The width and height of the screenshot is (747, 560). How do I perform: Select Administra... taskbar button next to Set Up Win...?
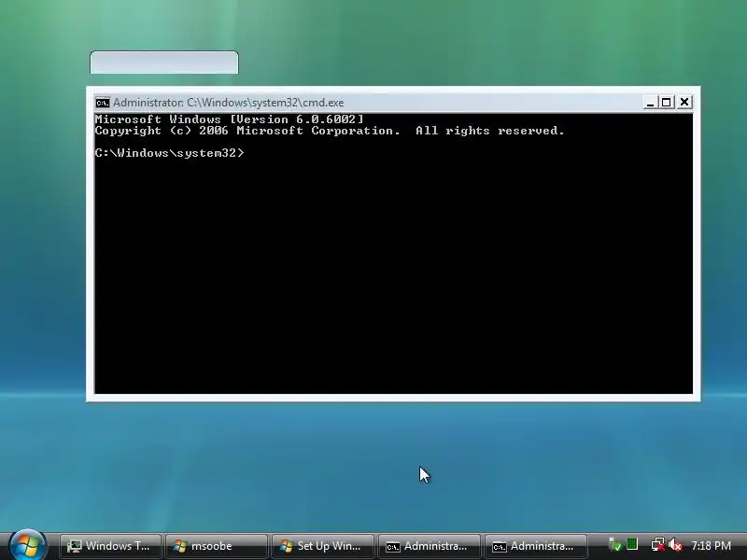tap(429, 546)
